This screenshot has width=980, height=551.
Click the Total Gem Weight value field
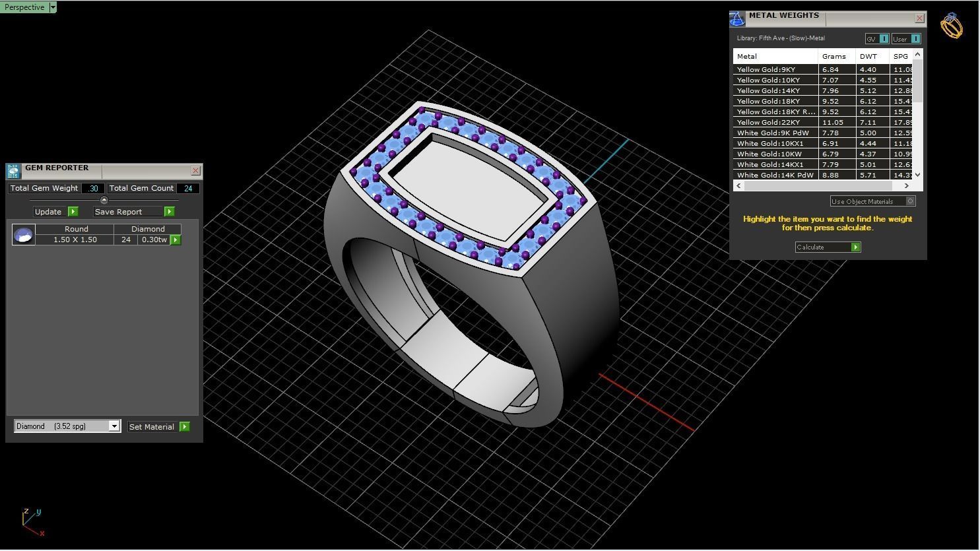93,188
